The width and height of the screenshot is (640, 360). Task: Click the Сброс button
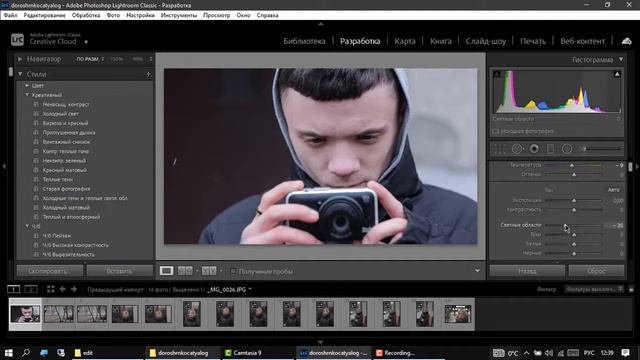(x=596, y=271)
